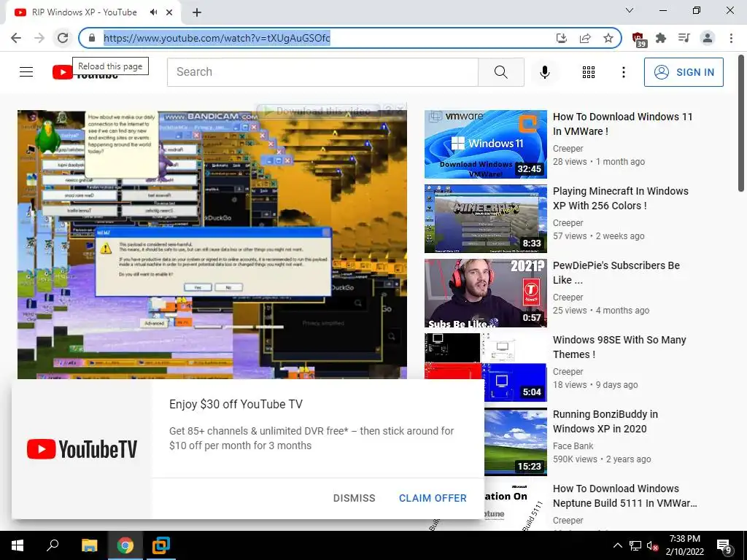The width and height of the screenshot is (747, 560).
Task: Open Minecraft in Windows XP thumbnail
Action: [x=485, y=219]
